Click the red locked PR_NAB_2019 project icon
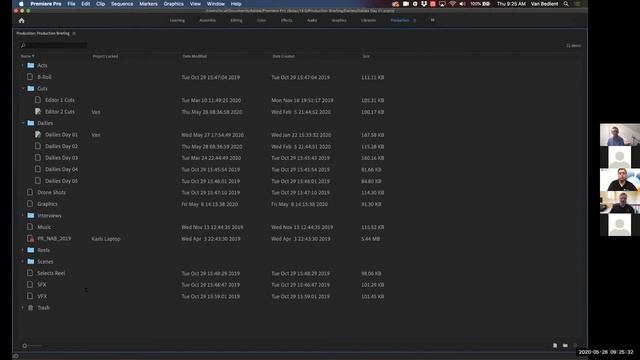 click(x=30, y=238)
